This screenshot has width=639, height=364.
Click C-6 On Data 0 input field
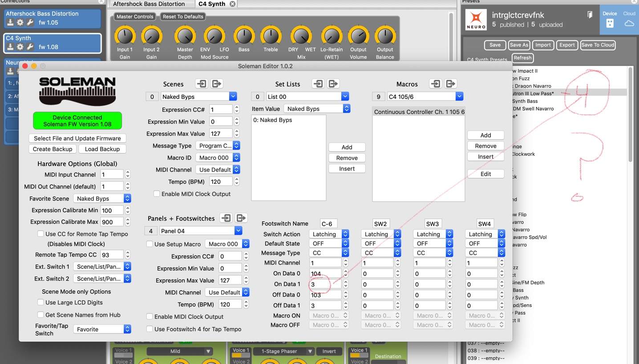325,274
